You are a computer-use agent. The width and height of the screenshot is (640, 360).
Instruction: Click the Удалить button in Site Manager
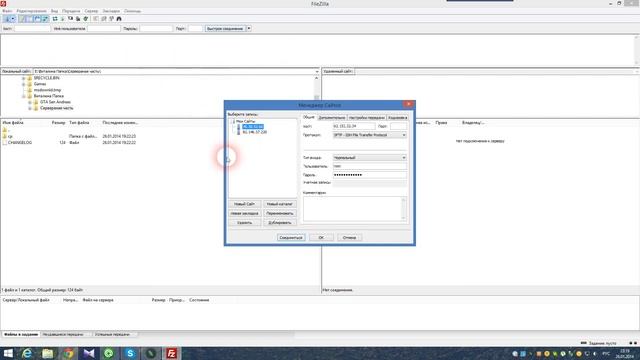click(244, 223)
